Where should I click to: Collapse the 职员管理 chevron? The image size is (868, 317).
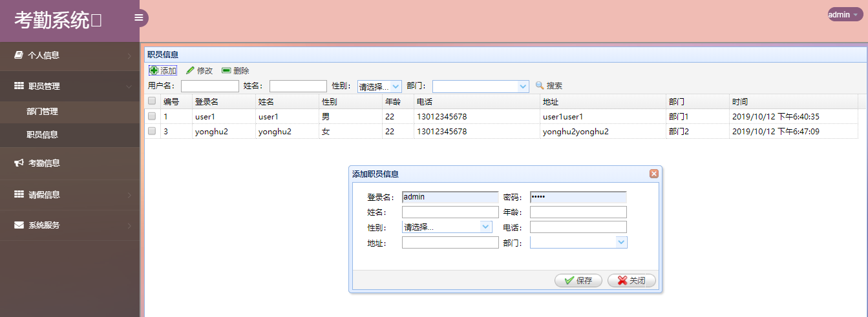(x=129, y=87)
